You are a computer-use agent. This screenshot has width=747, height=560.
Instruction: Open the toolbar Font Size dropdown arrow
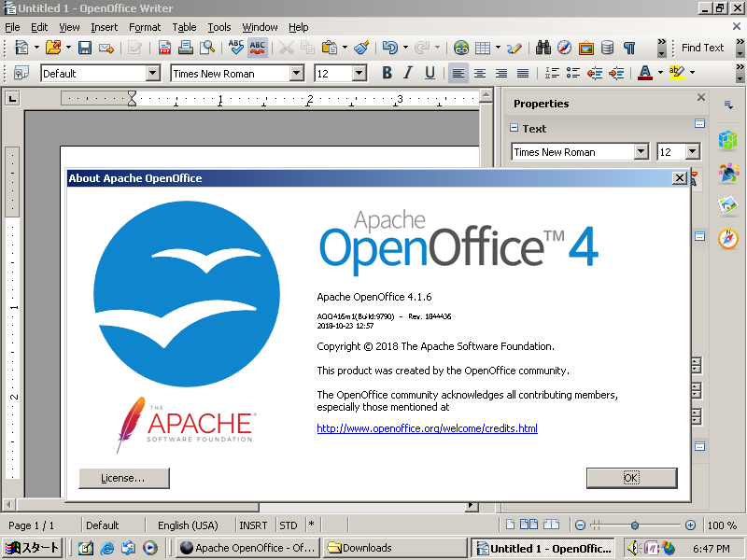click(359, 74)
